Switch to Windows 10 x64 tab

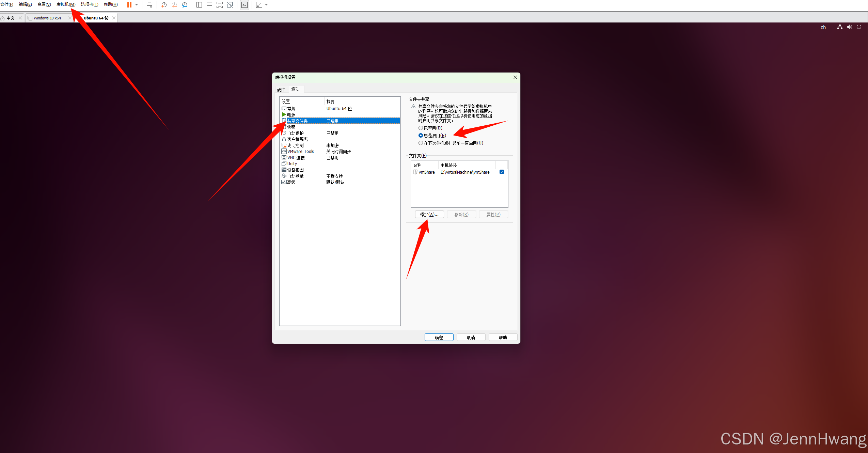coord(47,18)
